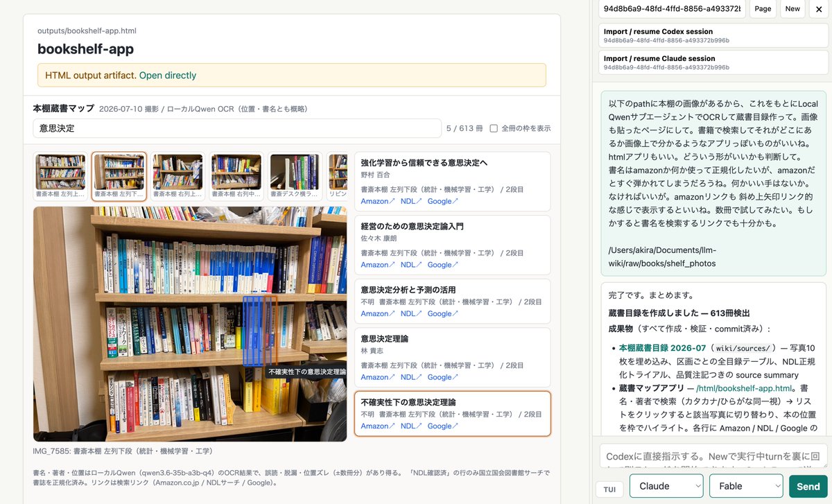
Task: Open Import / resume Claude session
Action: coord(713,62)
